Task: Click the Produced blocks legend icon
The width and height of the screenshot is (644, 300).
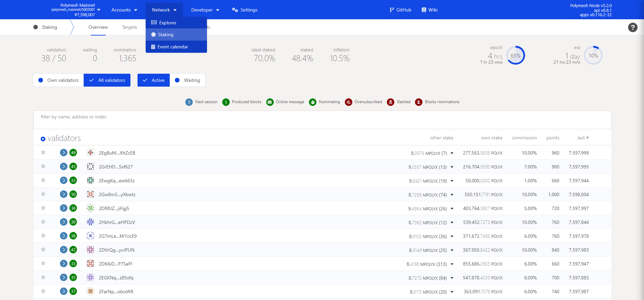Action: click(x=226, y=102)
